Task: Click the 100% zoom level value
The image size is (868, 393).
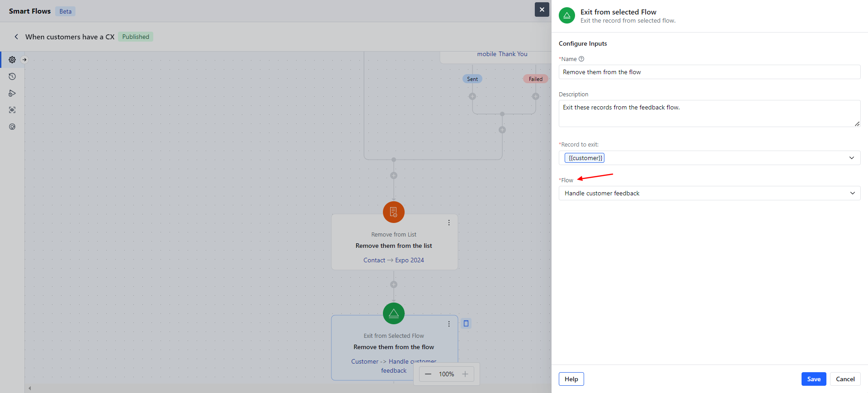Action: 447,374
